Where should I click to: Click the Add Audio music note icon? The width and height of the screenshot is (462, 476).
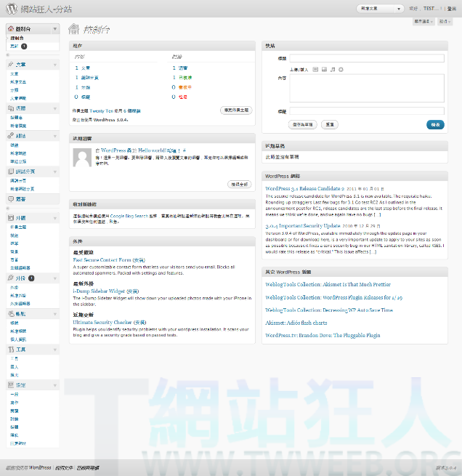coord(333,70)
